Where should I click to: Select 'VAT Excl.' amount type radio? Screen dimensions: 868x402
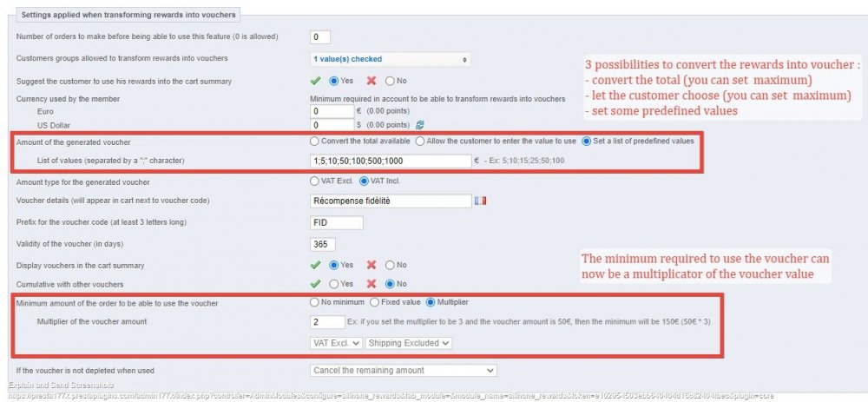315,181
